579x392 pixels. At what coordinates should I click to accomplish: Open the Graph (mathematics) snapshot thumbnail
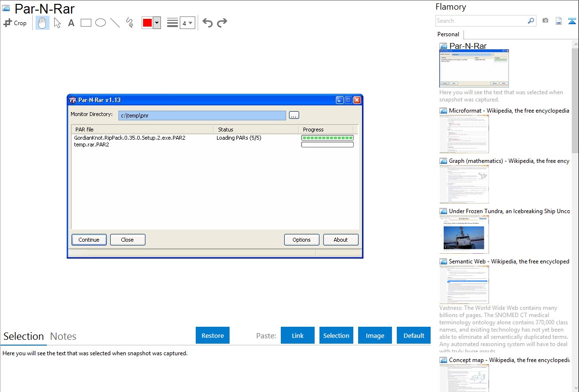[x=464, y=184]
